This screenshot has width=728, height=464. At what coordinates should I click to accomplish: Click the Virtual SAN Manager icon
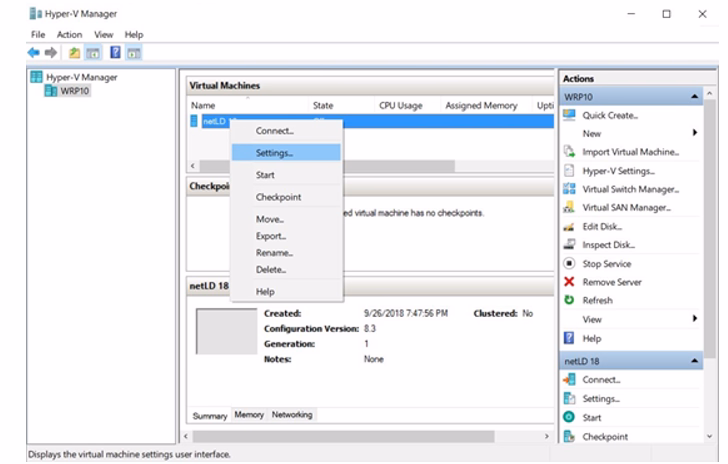[x=569, y=207]
